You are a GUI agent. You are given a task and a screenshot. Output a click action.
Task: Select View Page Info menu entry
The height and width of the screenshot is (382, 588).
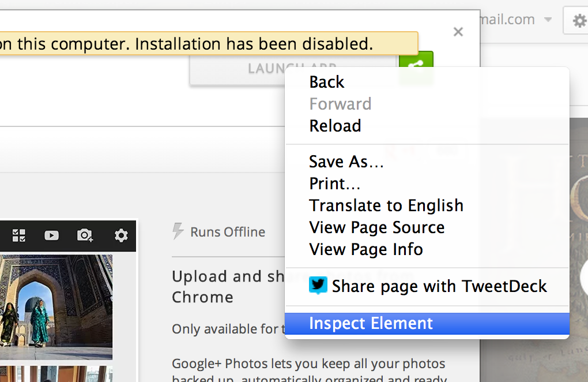pyautogui.click(x=366, y=250)
